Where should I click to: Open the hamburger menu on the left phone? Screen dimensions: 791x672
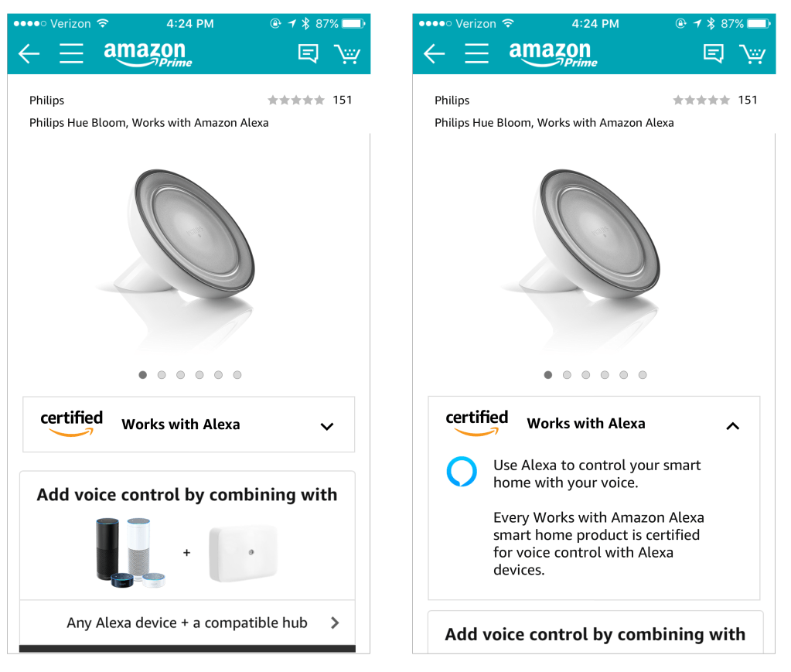pos(71,53)
